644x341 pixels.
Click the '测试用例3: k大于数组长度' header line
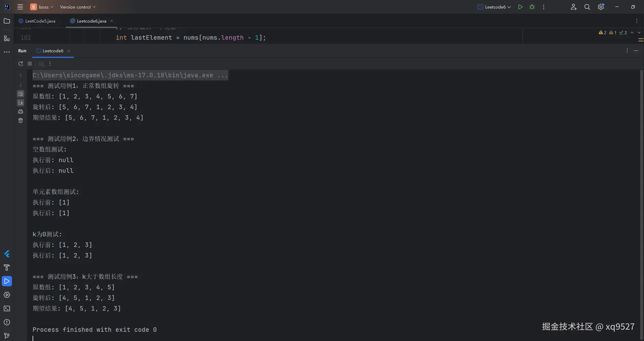[x=85, y=277]
